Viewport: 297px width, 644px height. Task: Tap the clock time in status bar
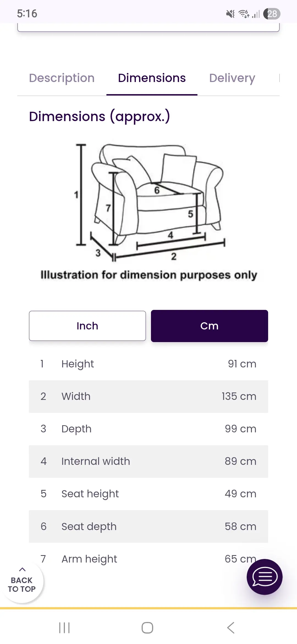[x=27, y=14]
